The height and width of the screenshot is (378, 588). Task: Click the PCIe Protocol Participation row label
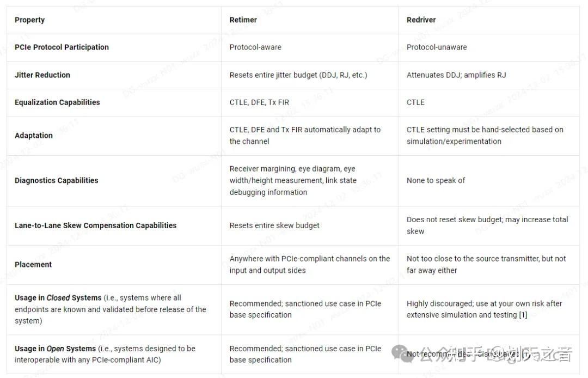(62, 47)
